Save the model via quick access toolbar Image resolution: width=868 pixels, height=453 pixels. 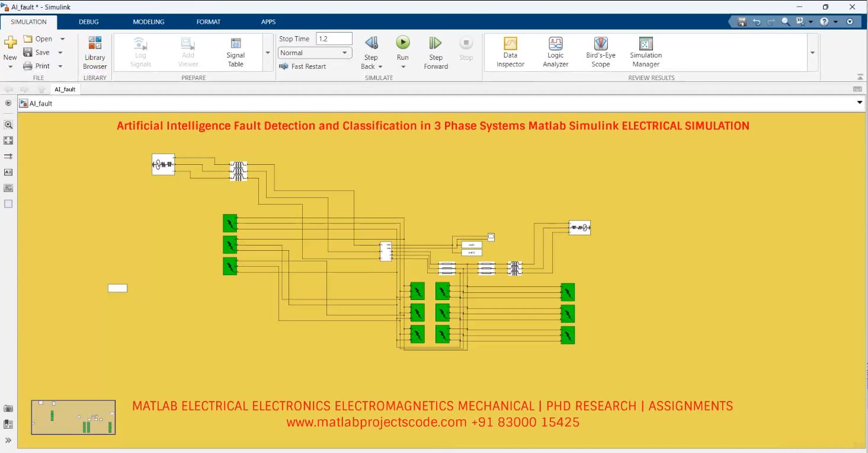pyautogui.click(x=741, y=21)
